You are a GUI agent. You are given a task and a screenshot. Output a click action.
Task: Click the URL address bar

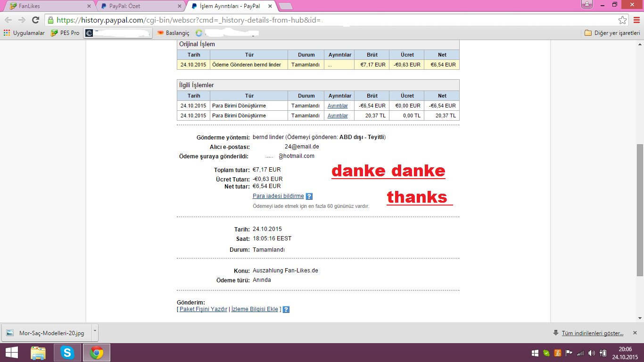(330, 20)
